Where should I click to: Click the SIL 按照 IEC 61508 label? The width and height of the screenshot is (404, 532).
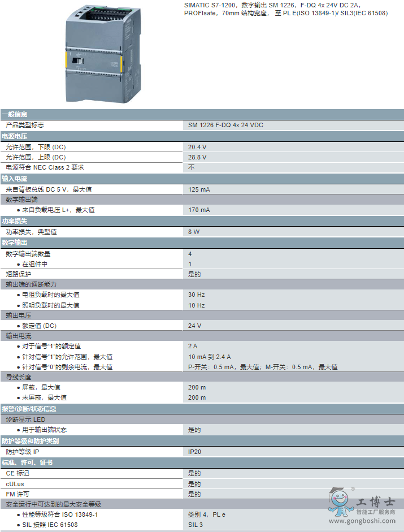click(50, 525)
